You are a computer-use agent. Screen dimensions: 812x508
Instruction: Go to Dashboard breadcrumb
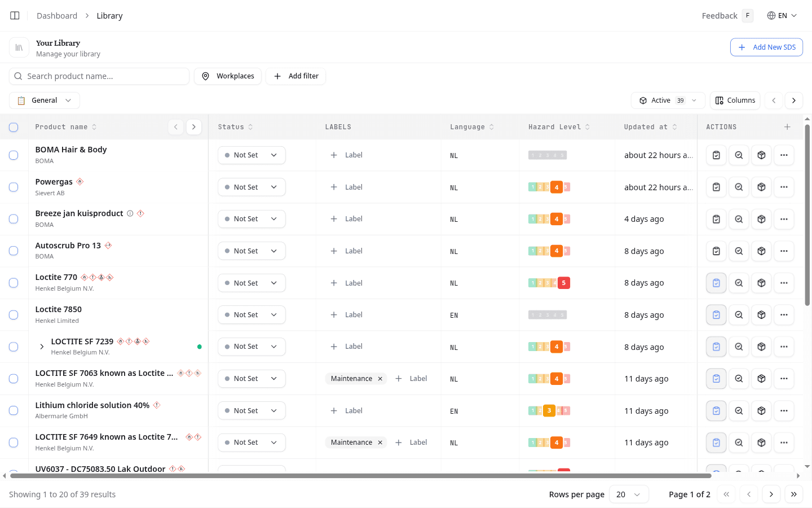[57, 16]
